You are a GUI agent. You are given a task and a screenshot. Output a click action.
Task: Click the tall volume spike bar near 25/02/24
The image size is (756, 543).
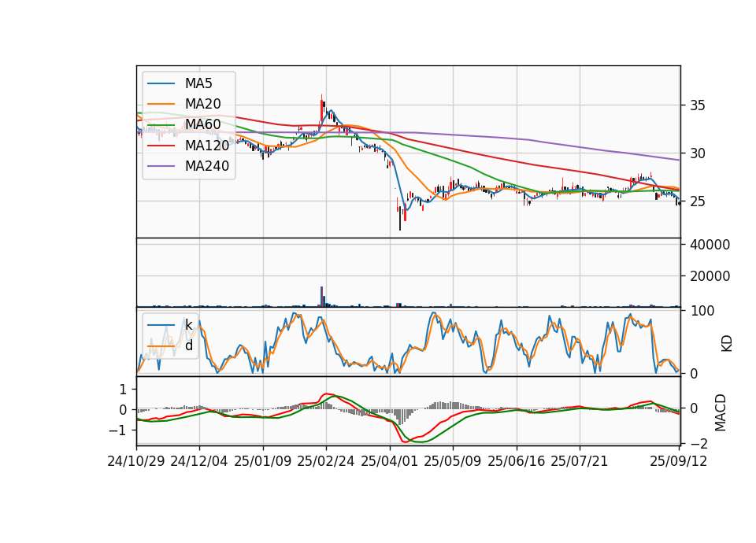coord(321,297)
